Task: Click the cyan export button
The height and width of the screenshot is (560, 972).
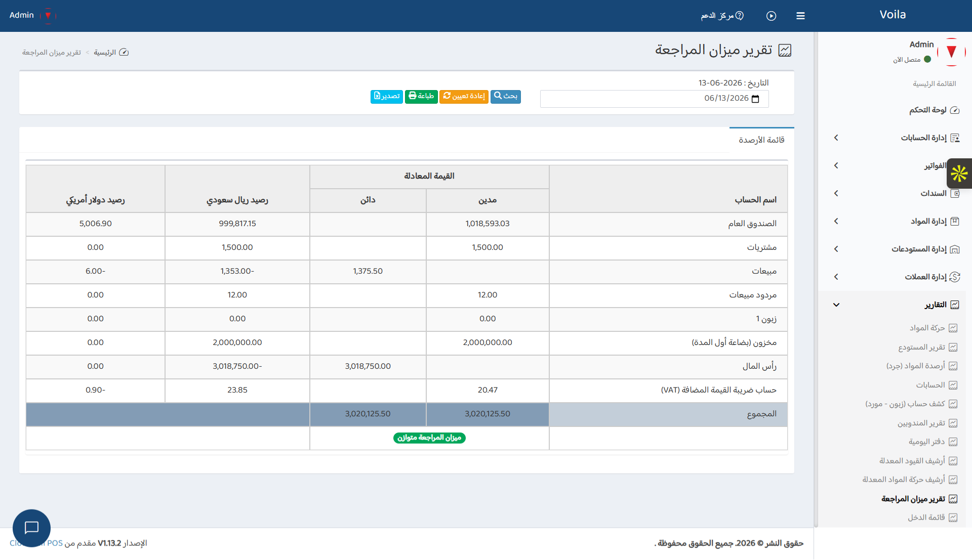Action: click(387, 96)
